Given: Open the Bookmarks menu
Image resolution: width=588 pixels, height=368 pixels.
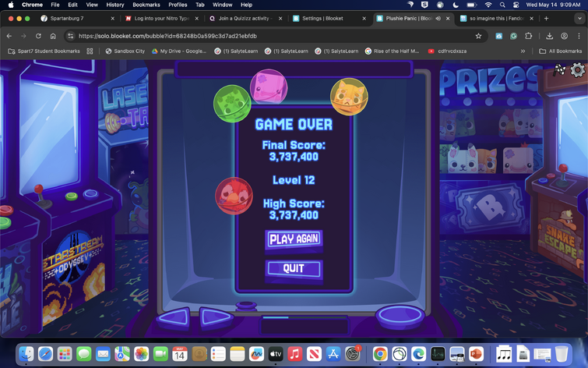Looking at the screenshot, I should pyautogui.click(x=146, y=5).
